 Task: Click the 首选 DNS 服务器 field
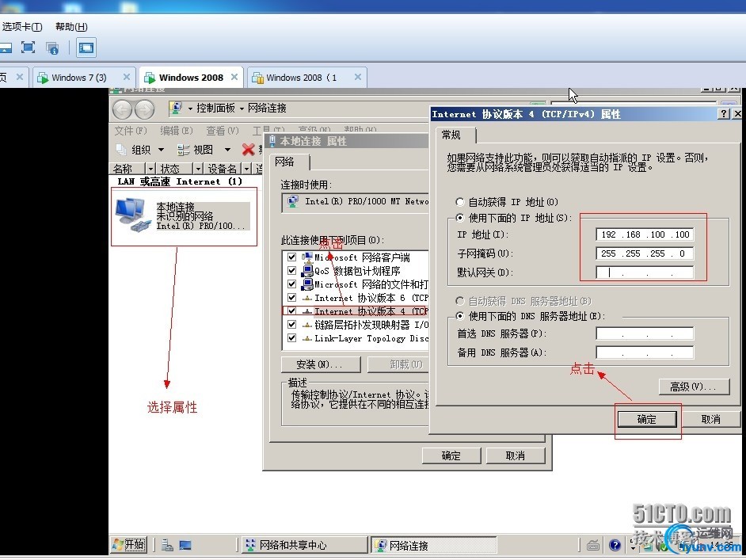point(644,333)
